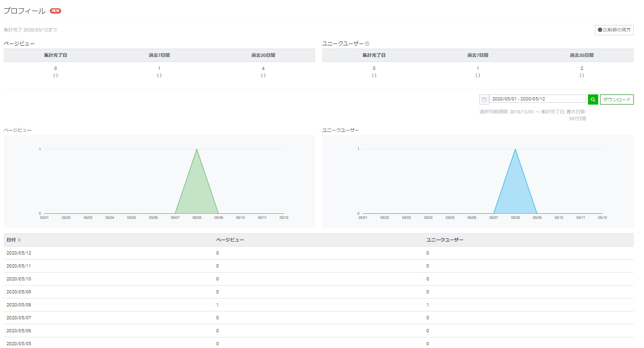Click 集計完了日 header in ページビュー summary
644x348 pixels.
(x=56, y=55)
